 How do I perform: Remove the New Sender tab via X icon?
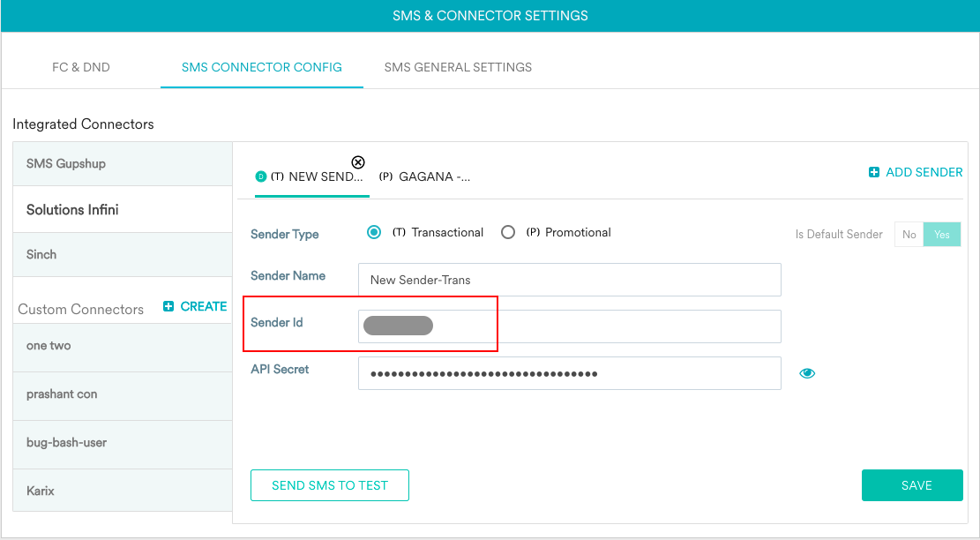pyautogui.click(x=358, y=162)
